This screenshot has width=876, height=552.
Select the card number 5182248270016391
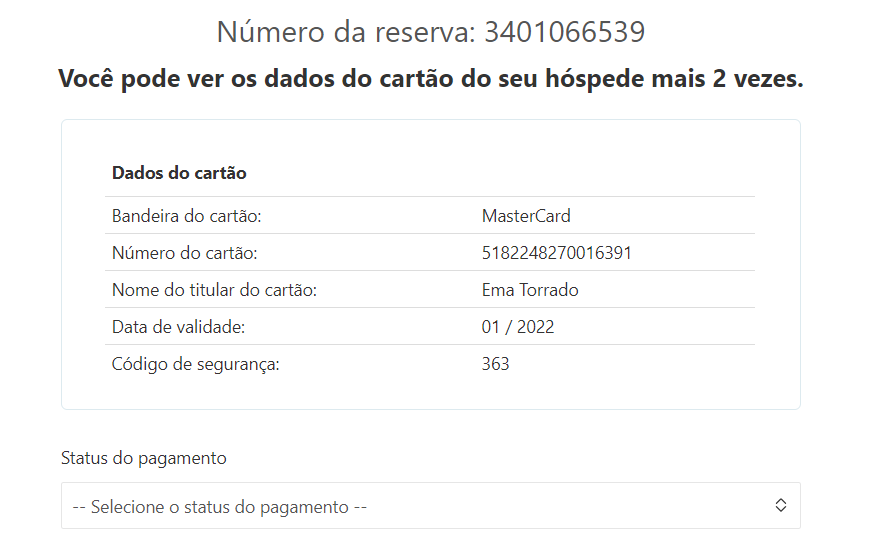coord(556,253)
